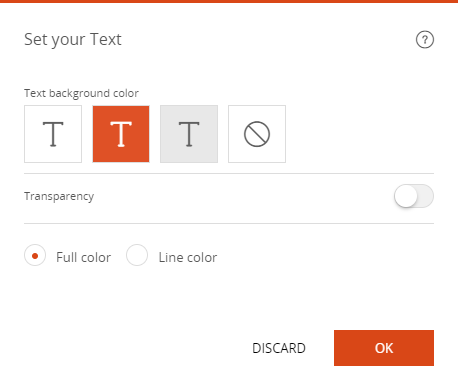Choose the orange text background tile

[121, 134]
